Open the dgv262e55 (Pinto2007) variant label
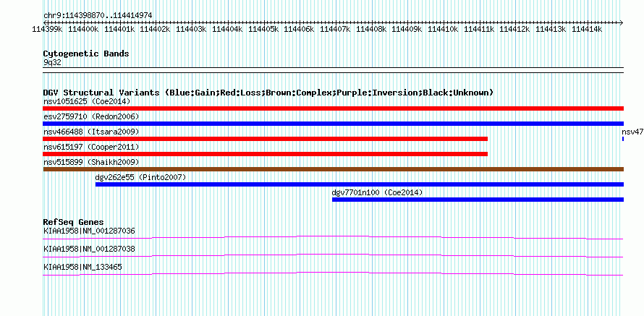This screenshot has height=316, width=644. [x=140, y=177]
